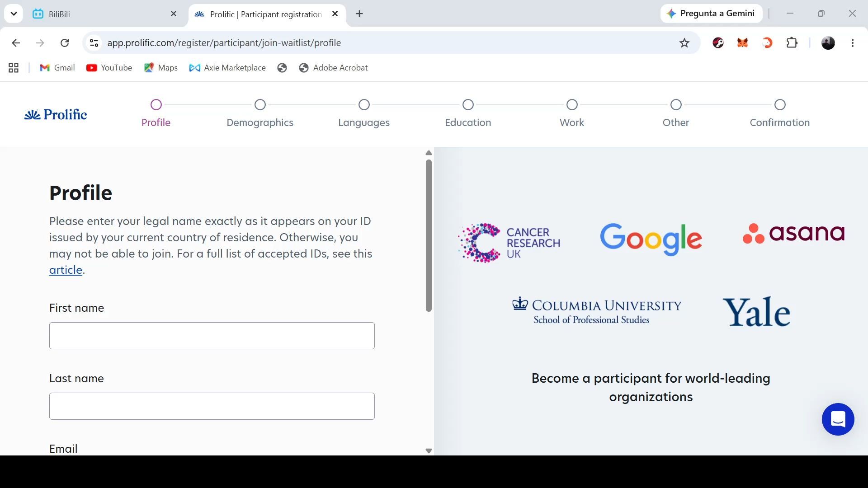Image resolution: width=868 pixels, height=488 pixels.
Task: Open the Chrome three-dot menu
Action: (853, 43)
